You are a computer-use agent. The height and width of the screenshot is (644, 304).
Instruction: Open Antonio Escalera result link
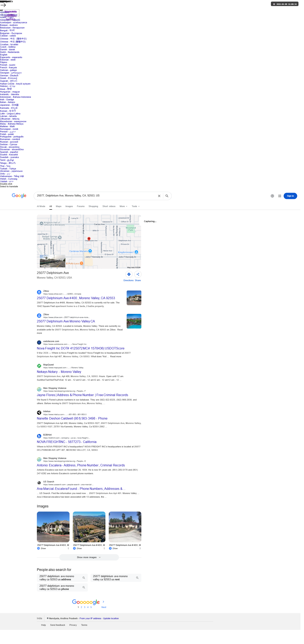pyautogui.click(x=81, y=465)
